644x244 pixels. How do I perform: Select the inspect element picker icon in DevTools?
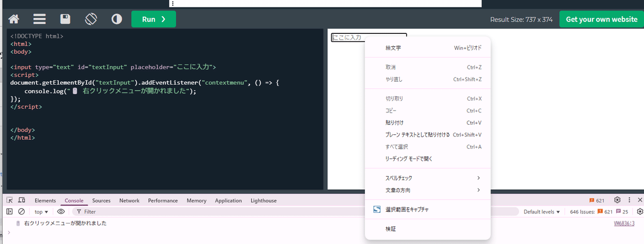tap(10, 200)
